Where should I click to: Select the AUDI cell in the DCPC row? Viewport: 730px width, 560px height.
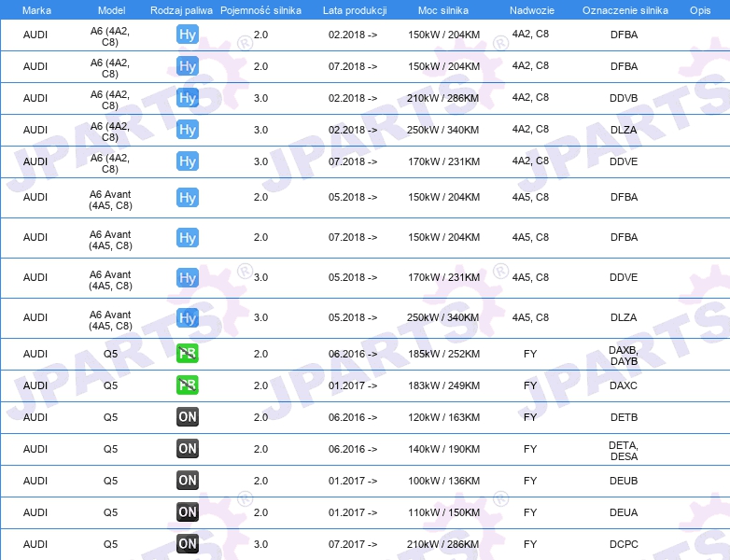(35, 544)
